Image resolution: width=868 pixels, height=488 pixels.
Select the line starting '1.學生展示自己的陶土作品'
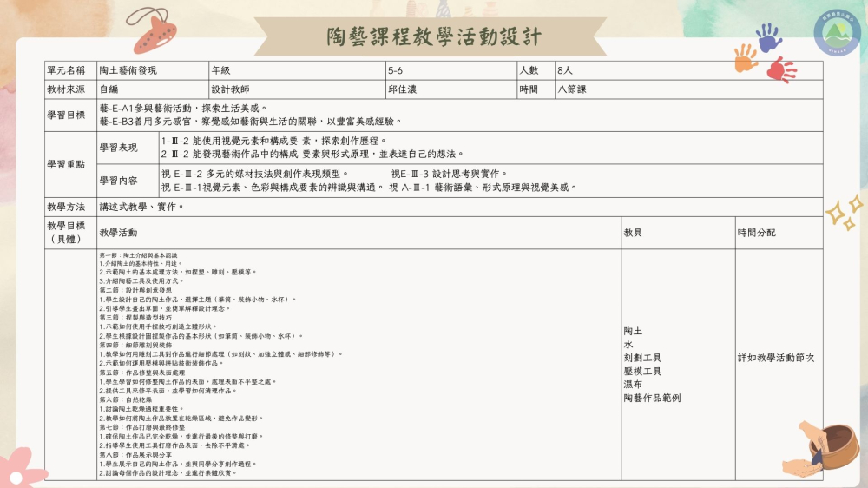coord(178,465)
